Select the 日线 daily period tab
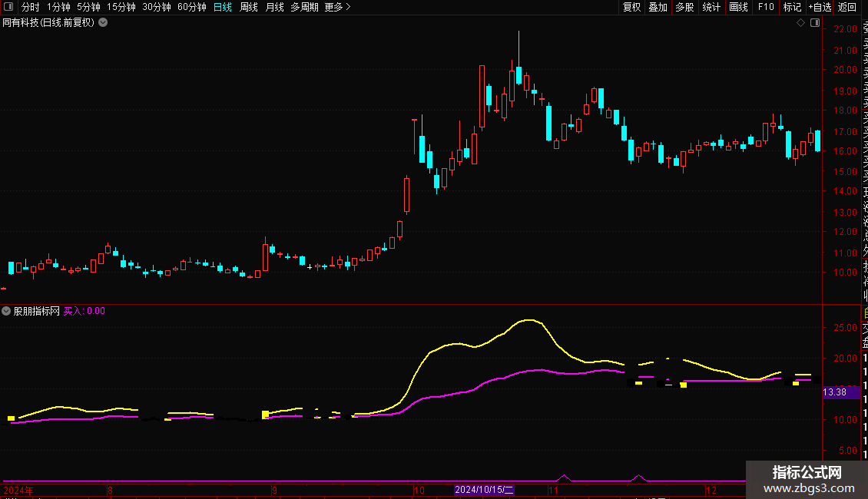 click(223, 7)
